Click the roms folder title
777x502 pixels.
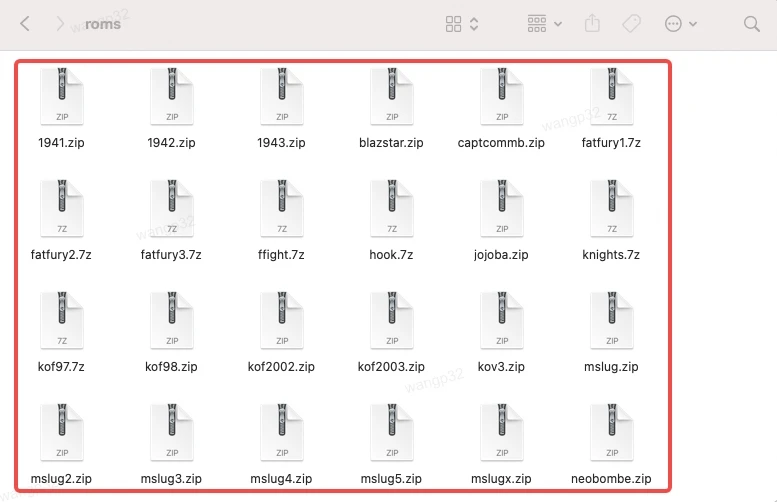tap(103, 24)
